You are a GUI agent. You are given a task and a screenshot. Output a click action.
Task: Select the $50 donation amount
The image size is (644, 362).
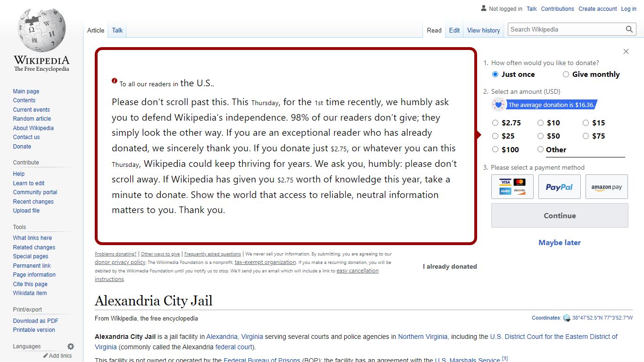point(540,136)
